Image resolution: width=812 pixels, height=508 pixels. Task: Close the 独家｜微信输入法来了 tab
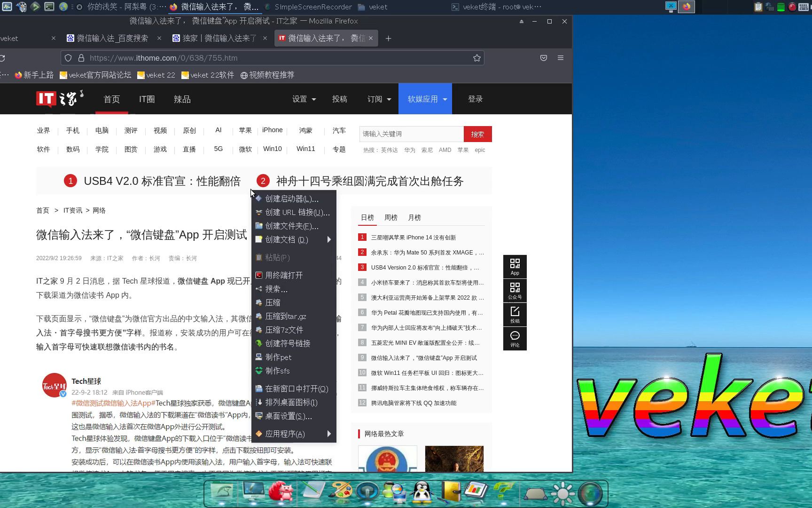(265, 39)
